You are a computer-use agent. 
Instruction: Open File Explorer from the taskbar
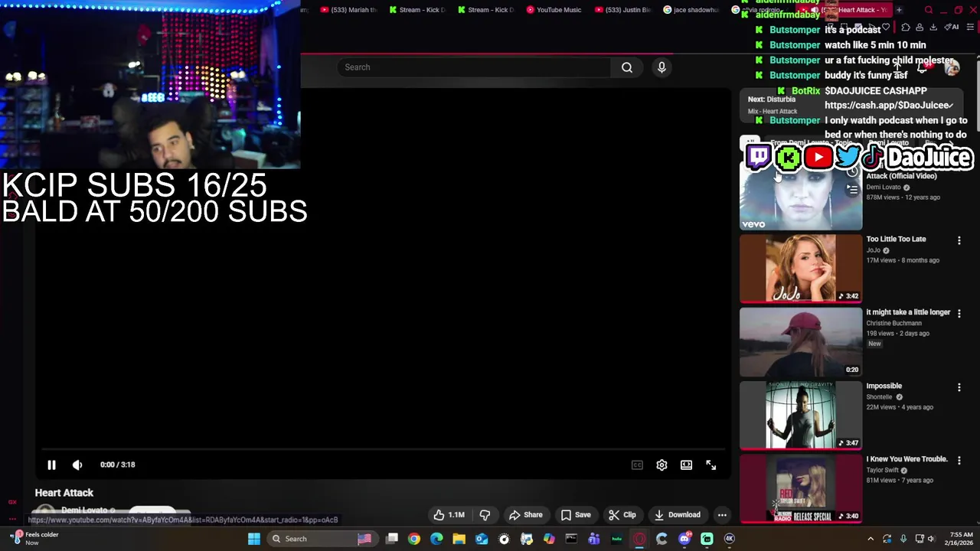pos(459,539)
